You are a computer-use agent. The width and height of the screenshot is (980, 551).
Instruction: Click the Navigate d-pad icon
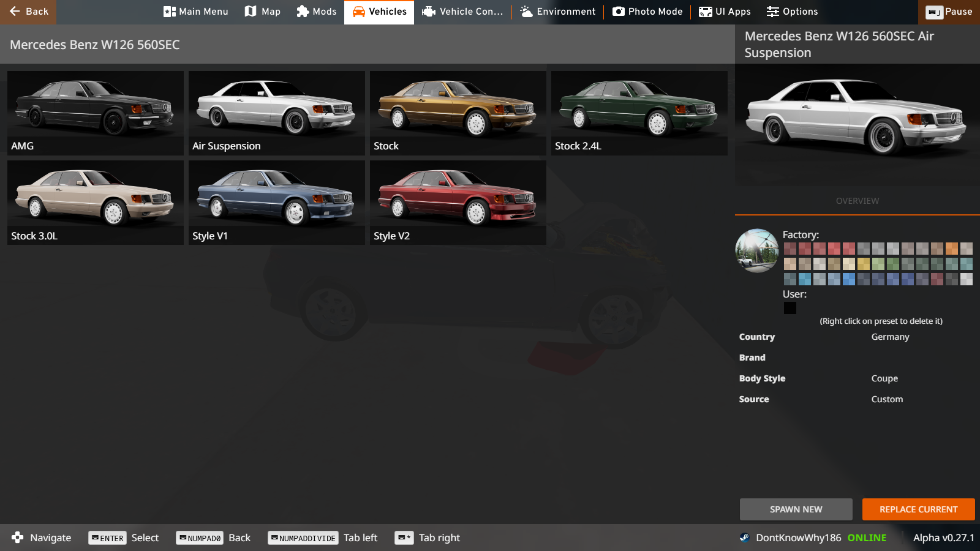(x=17, y=538)
